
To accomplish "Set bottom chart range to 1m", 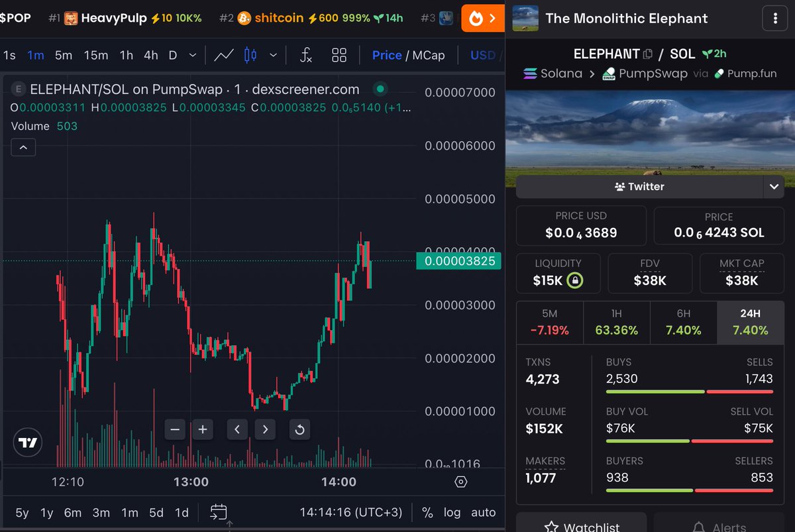I will pyautogui.click(x=130, y=512).
